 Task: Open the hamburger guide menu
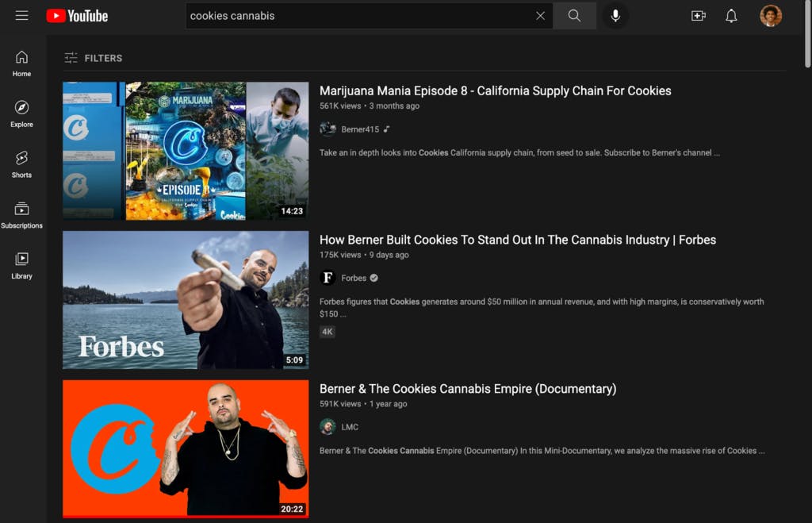[21, 16]
